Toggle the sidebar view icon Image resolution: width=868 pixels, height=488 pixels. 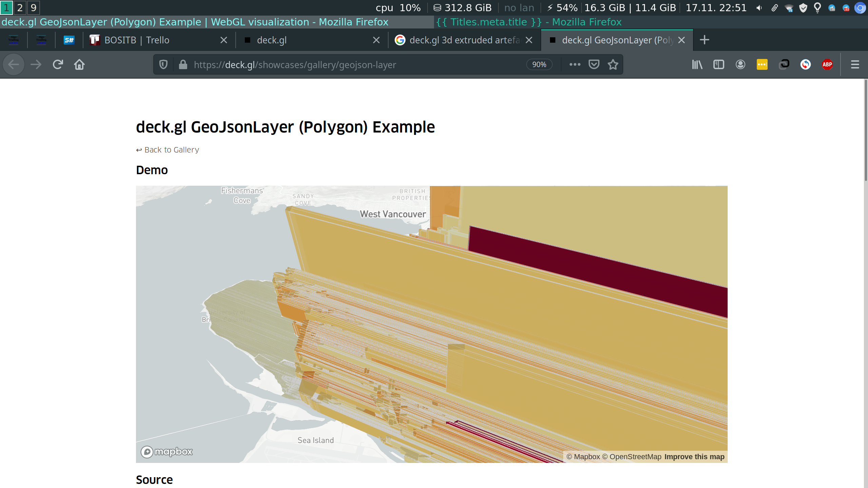point(718,64)
